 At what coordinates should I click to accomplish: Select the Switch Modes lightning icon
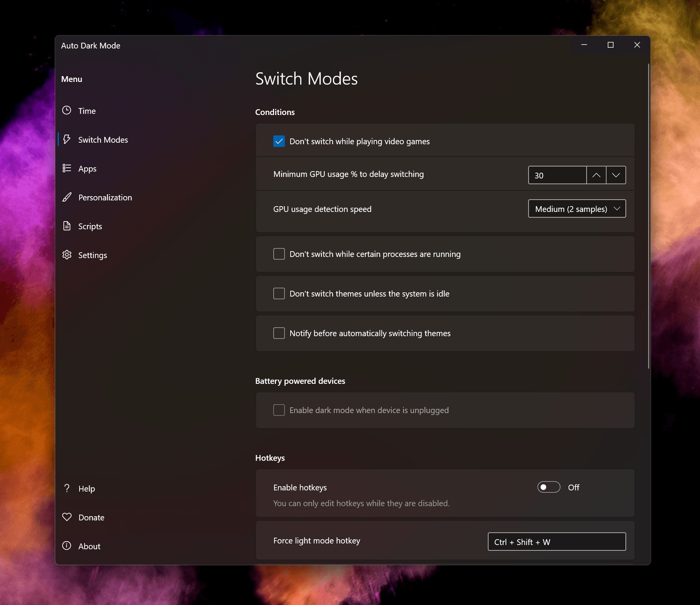(x=67, y=139)
